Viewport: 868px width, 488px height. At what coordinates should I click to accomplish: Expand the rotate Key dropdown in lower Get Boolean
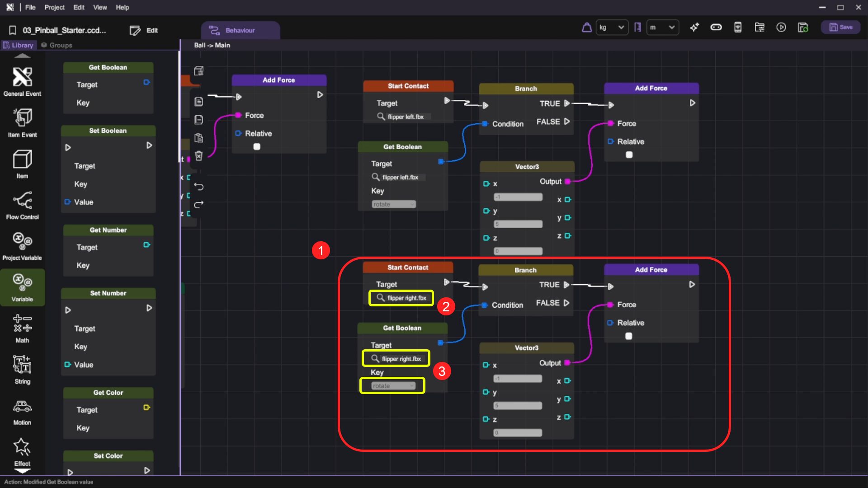pos(393,386)
